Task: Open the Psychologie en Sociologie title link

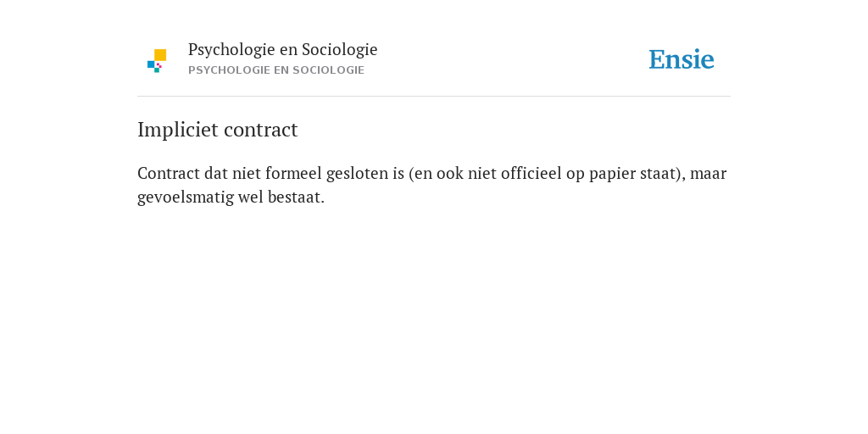Action: click(282, 50)
